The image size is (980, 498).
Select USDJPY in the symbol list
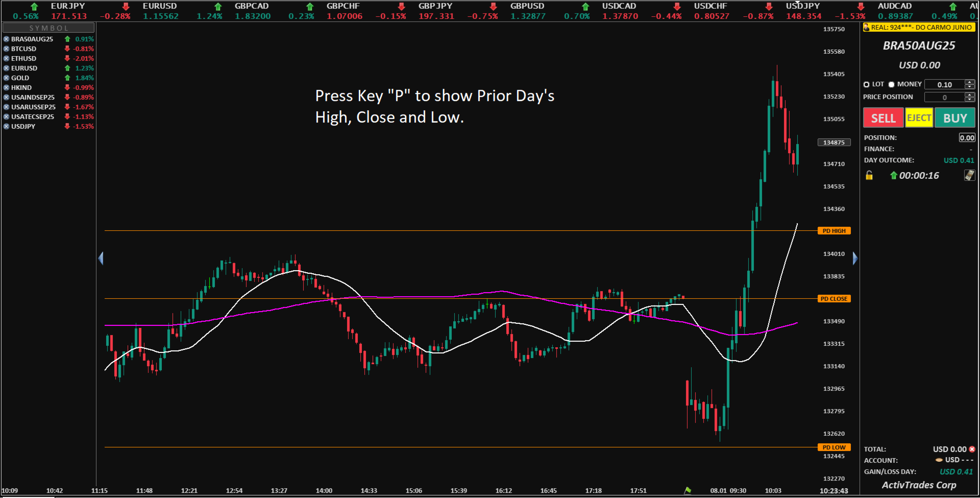23,127
